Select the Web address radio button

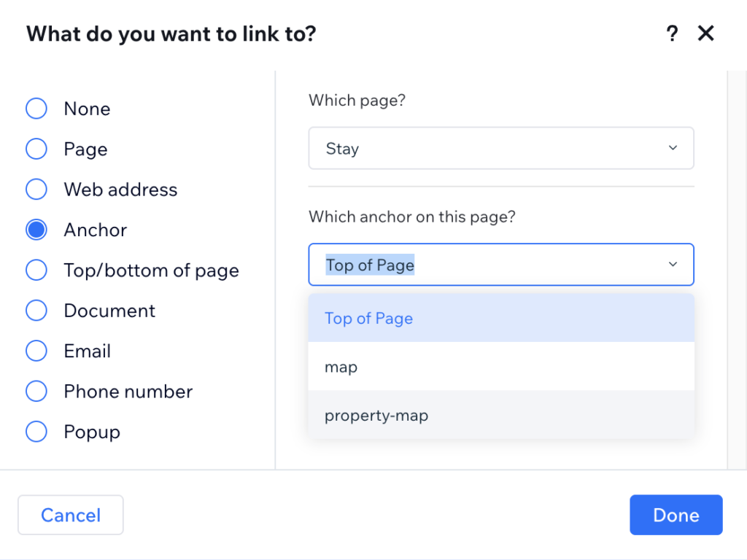point(36,190)
